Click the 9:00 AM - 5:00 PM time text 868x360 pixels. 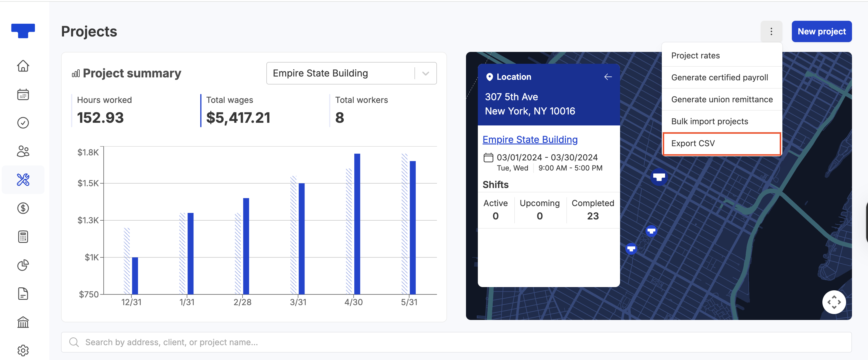click(x=571, y=168)
